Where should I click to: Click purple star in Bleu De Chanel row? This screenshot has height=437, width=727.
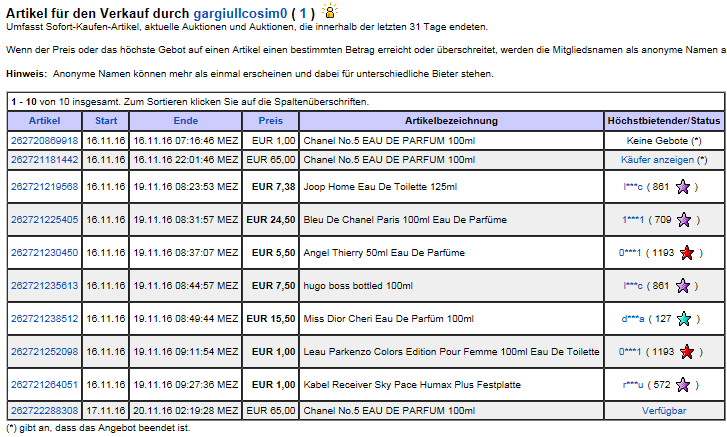tap(683, 220)
